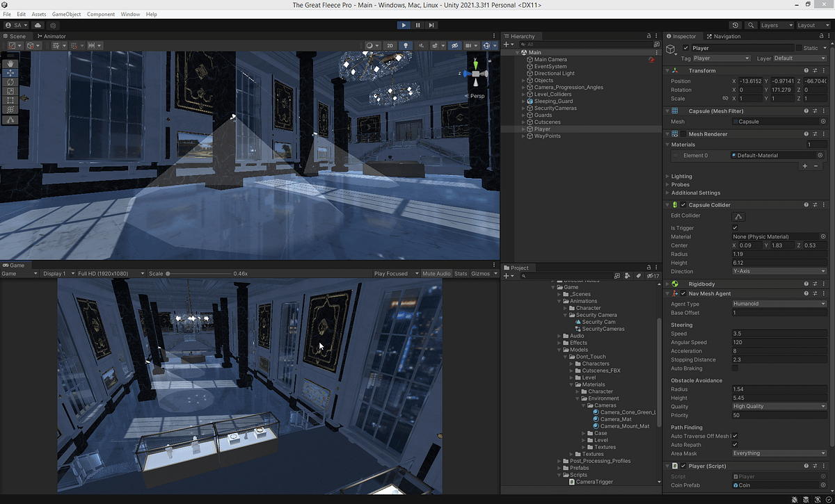Screen dimensions: 835x504
Task: Open the GameObject menu
Action: point(66,14)
